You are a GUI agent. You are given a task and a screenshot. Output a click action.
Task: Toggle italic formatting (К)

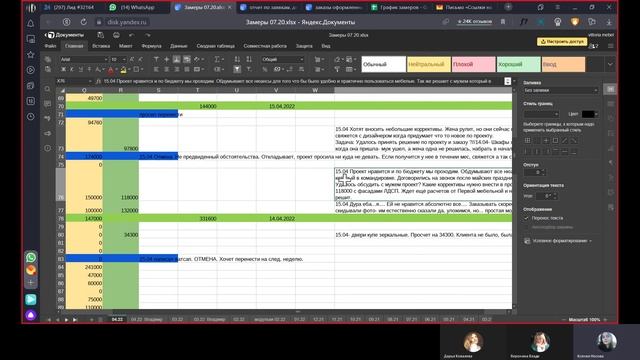pos(71,70)
